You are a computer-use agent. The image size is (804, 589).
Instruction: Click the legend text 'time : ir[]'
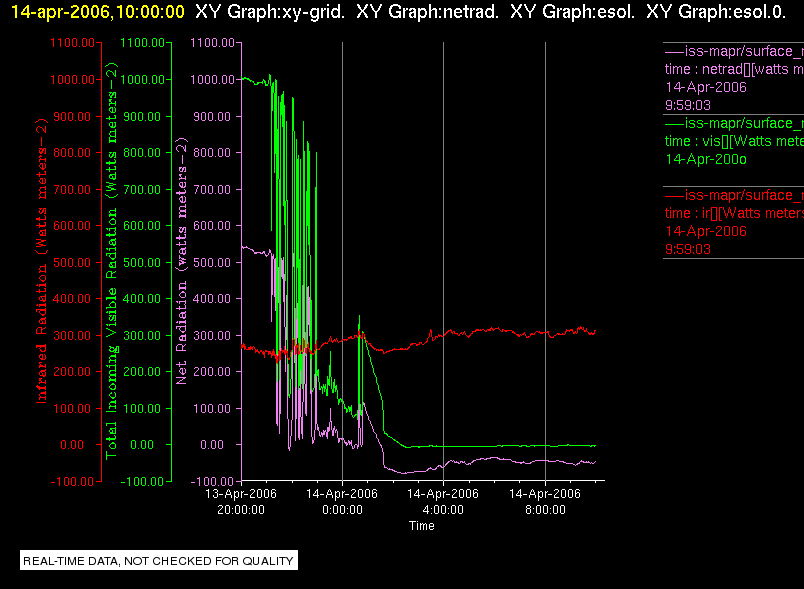pos(692,213)
